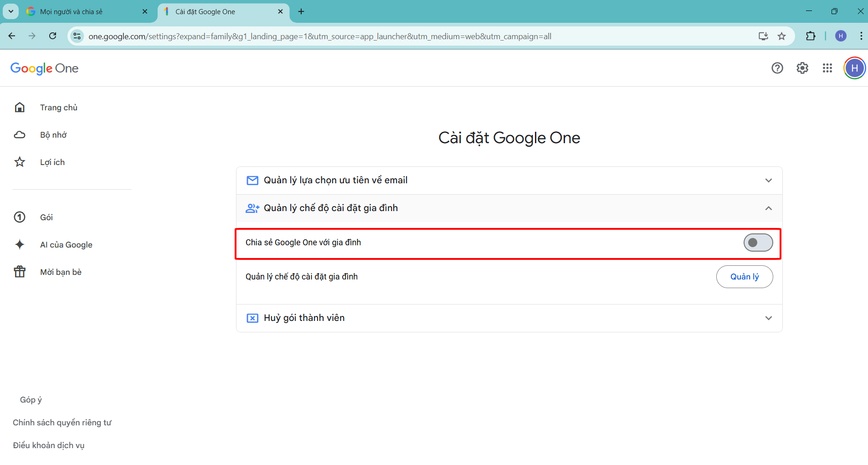
Task: Go back to previous page in browser
Action: tap(12, 36)
